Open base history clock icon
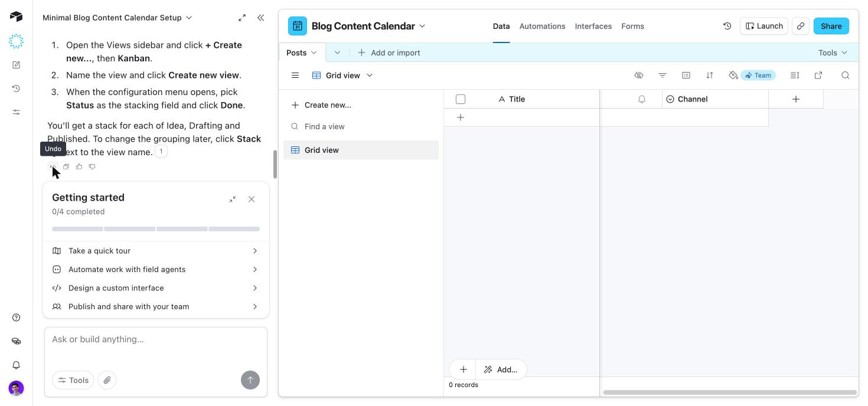 coord(727,26)
